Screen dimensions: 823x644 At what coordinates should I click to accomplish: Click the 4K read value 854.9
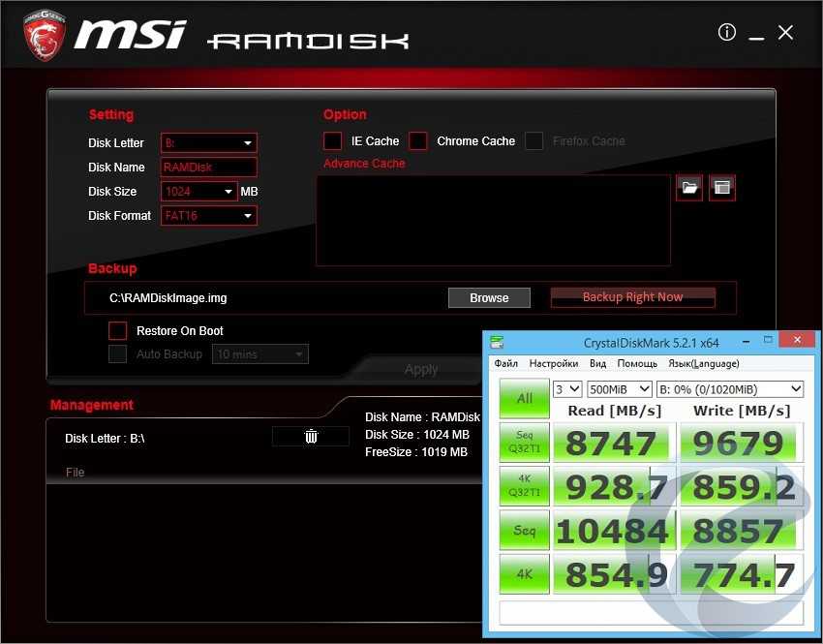click(x=615, y=574)
